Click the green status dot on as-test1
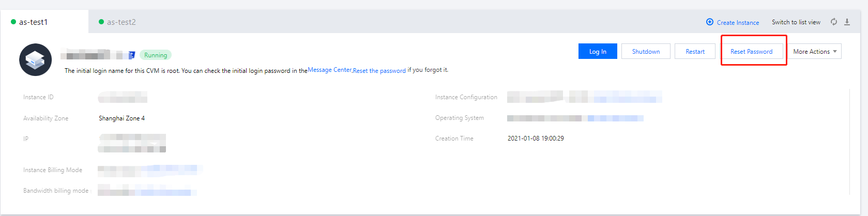The height and width of the screenshot is (216, 868). coord(13,22)
